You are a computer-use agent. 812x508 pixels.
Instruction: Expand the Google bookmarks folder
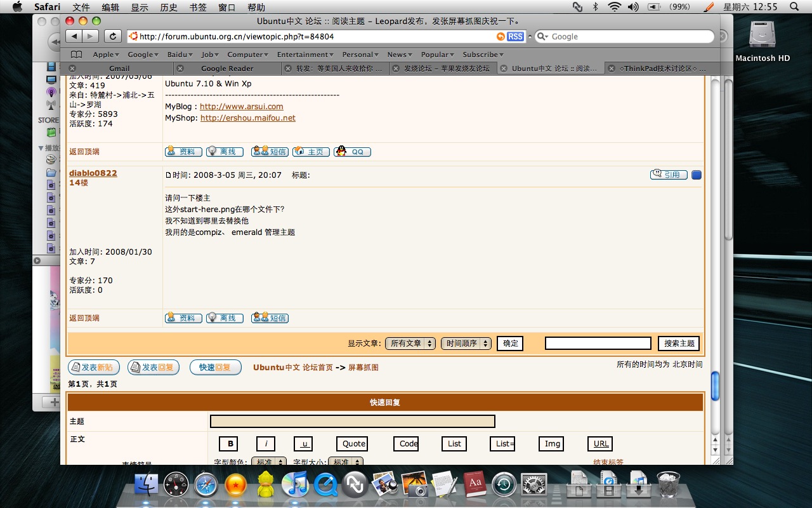143,55
